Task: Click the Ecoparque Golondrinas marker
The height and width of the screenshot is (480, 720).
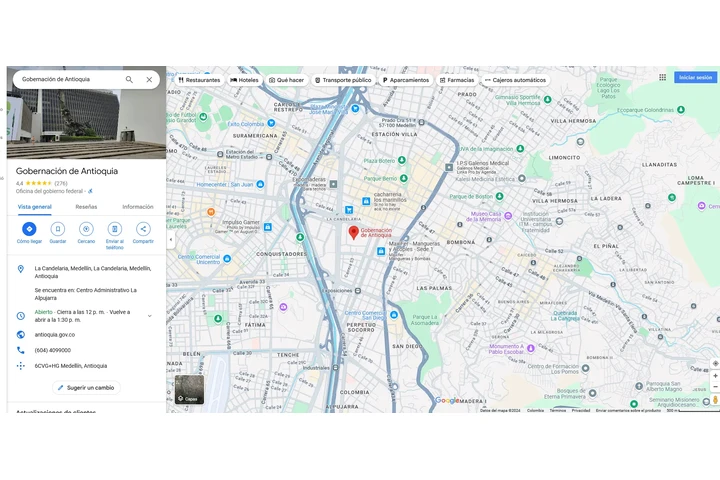Action: [x=681, y=109]
